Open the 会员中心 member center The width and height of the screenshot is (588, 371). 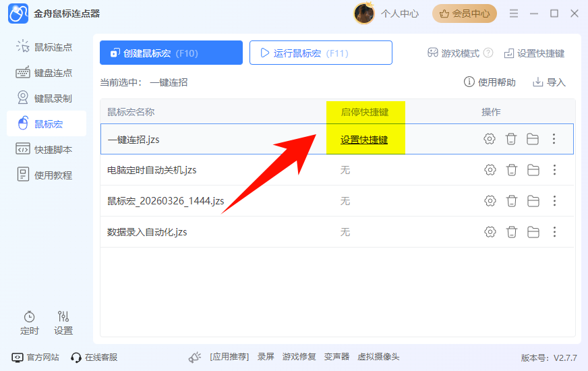pos(465,14)
